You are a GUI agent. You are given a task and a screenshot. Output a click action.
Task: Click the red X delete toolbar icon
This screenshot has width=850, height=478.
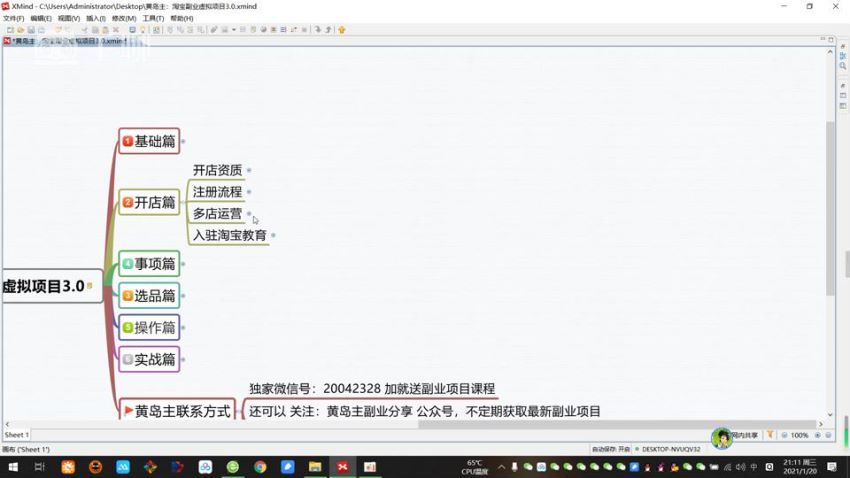pos(115,30)
